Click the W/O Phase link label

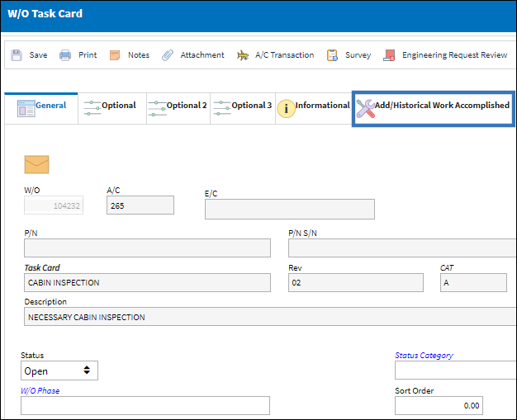(40, 390)
